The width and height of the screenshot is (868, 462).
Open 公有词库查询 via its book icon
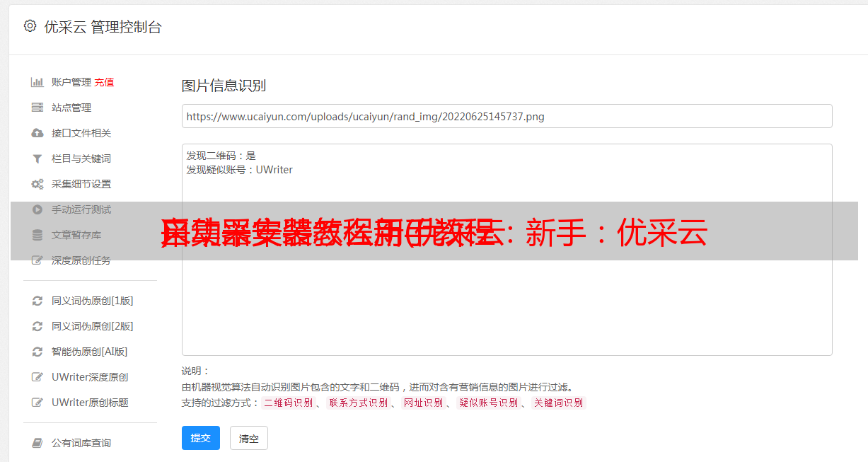(37, 443)
